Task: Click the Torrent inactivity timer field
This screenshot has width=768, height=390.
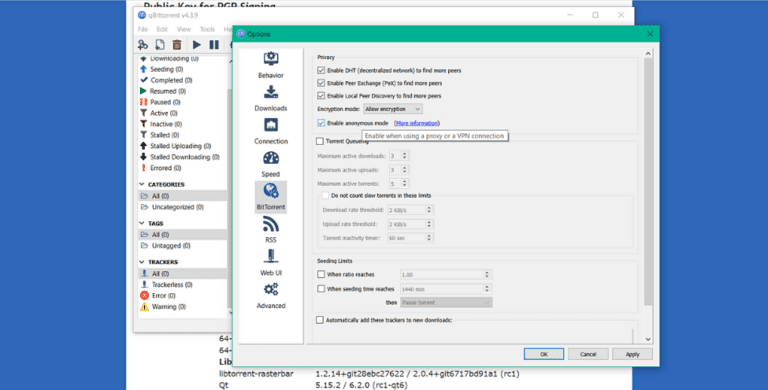Action: (x=410, y=238)
